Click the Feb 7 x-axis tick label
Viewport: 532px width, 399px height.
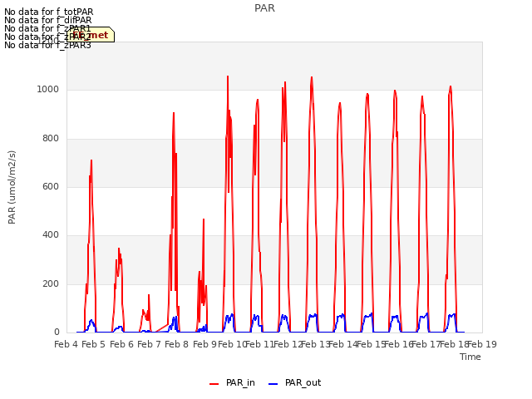coord(150,344)
